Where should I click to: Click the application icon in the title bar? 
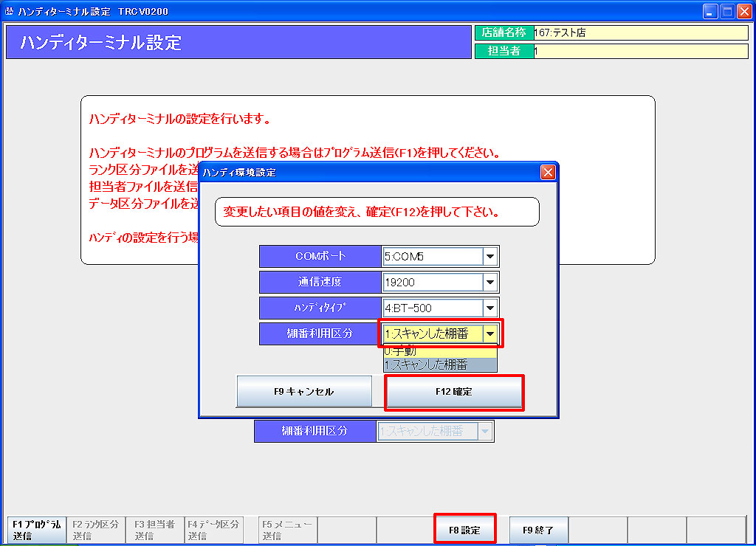(9, 12)
